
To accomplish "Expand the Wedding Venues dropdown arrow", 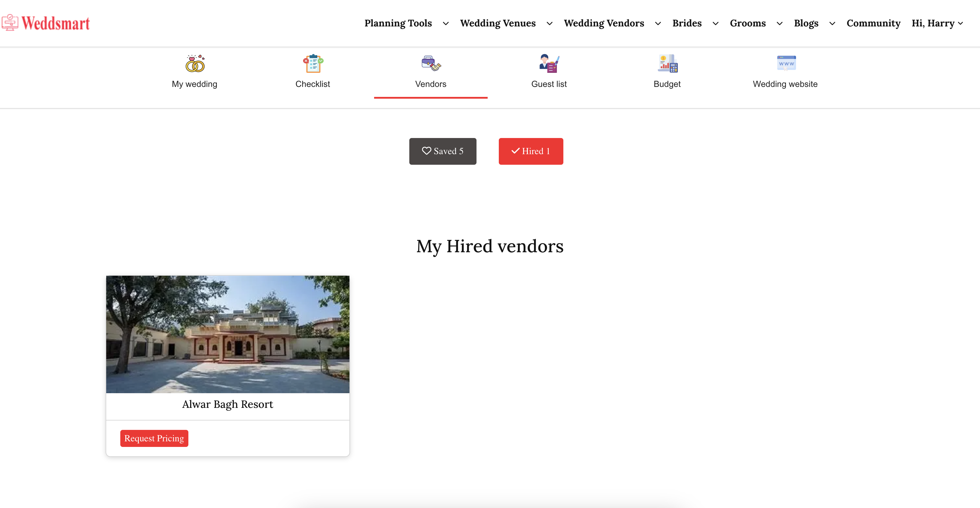I will [549, 23].
